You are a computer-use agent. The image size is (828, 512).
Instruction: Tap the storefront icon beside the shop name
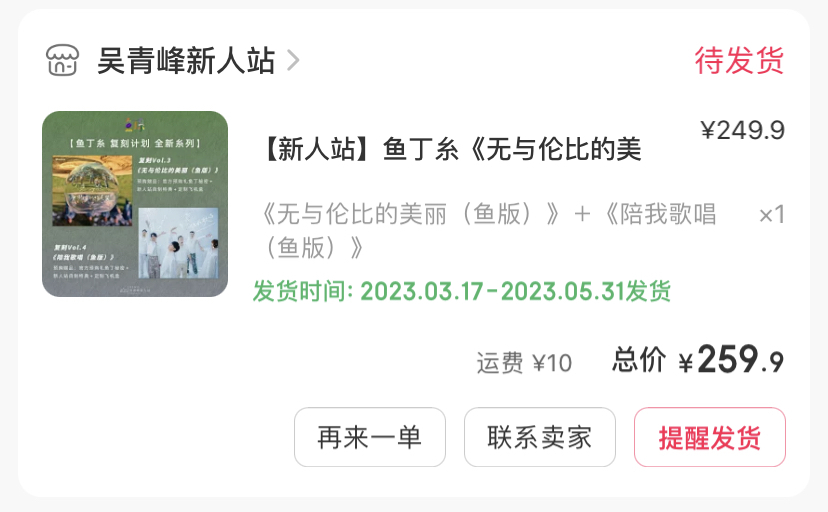tap(62, 60)
